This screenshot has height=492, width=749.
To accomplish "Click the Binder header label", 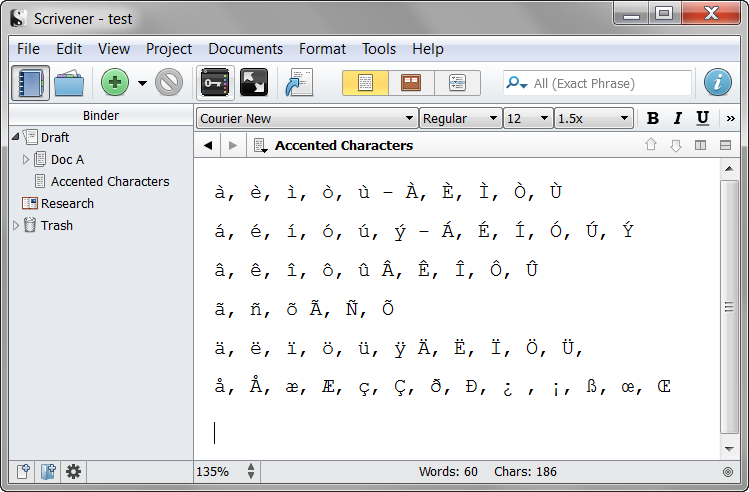I will point(101,116).
